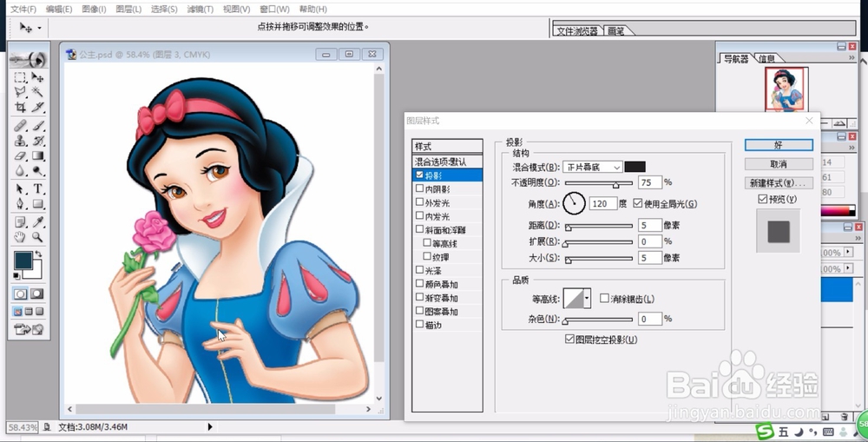Swap foreground and background colors
868x442 pixels.
(x=38, y=254)
